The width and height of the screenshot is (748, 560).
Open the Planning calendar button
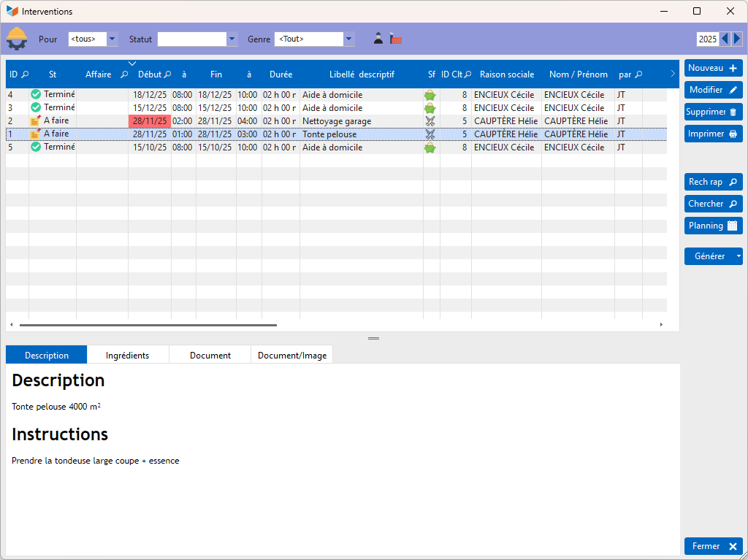713,226
